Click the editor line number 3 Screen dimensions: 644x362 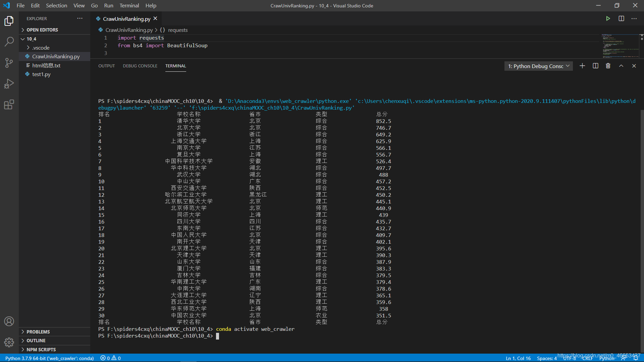click(106, 53)
